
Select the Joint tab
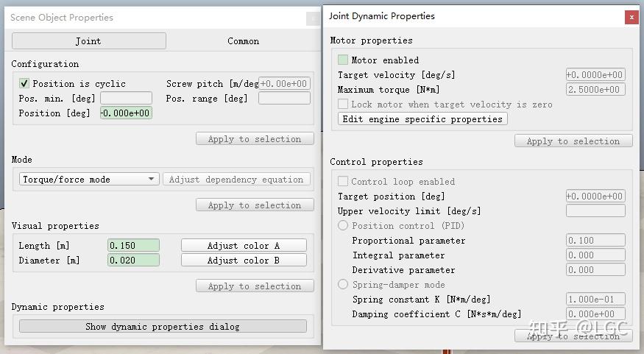(x=88, y=41)
